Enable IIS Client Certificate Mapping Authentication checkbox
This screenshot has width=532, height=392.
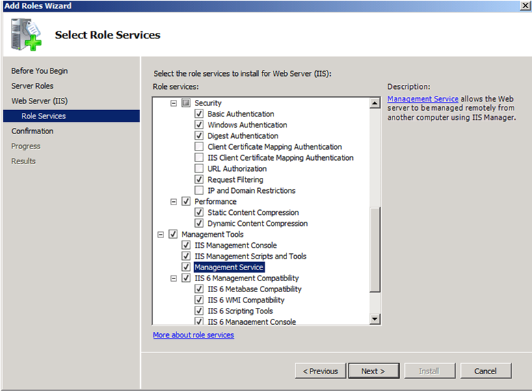pos(199,157)
